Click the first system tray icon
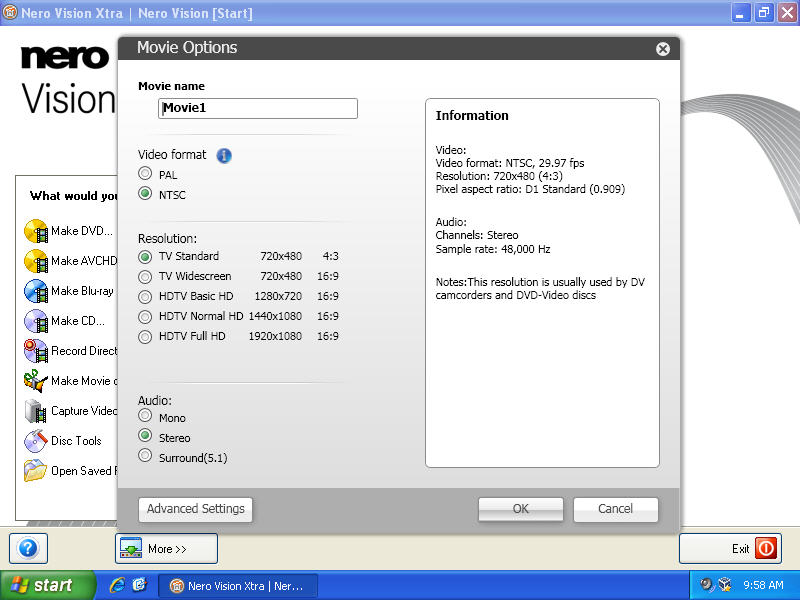800x600 pixels. pyautogui.click(x=707, y=585)
